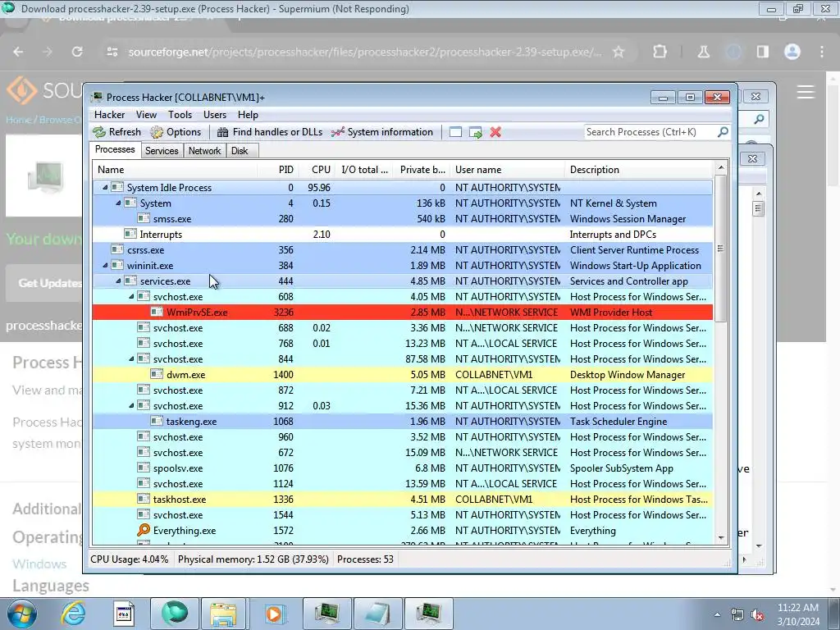Click the WmiPrvSE.exe process icon
Image resolution: width=840 pixels, height=630 pixels.
157,312
